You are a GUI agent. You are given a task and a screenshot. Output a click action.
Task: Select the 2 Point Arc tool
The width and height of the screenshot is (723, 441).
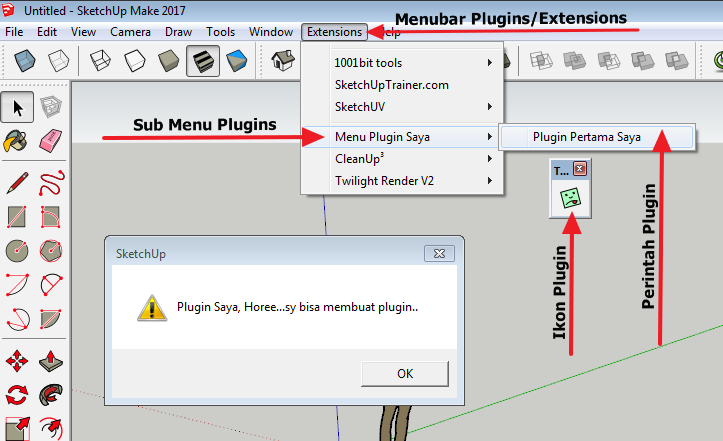[x=51, y=285]
